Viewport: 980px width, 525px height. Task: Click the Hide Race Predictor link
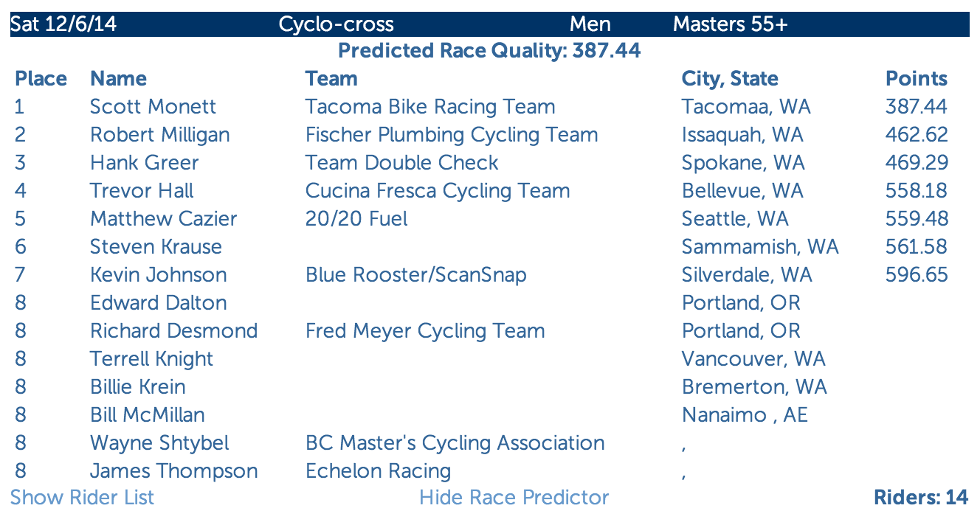tap(514, 498)
